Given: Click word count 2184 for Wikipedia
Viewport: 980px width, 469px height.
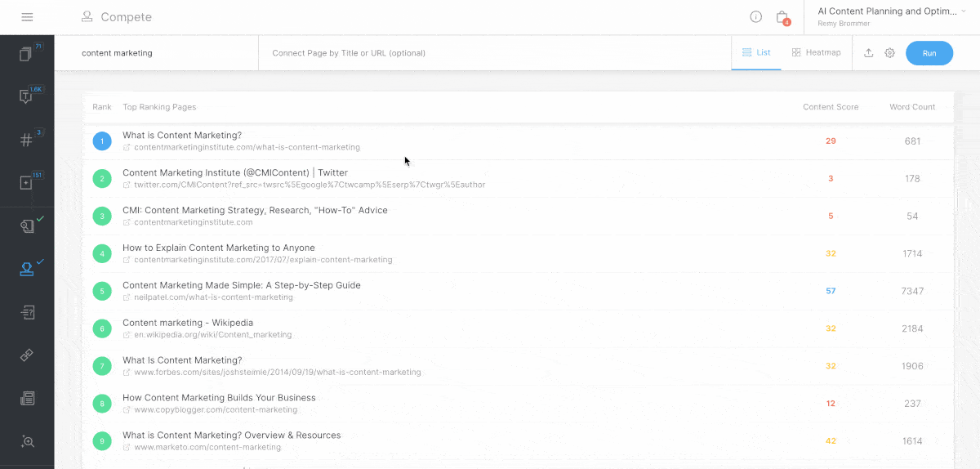Looking at the screenshot, I should [912, 328].
